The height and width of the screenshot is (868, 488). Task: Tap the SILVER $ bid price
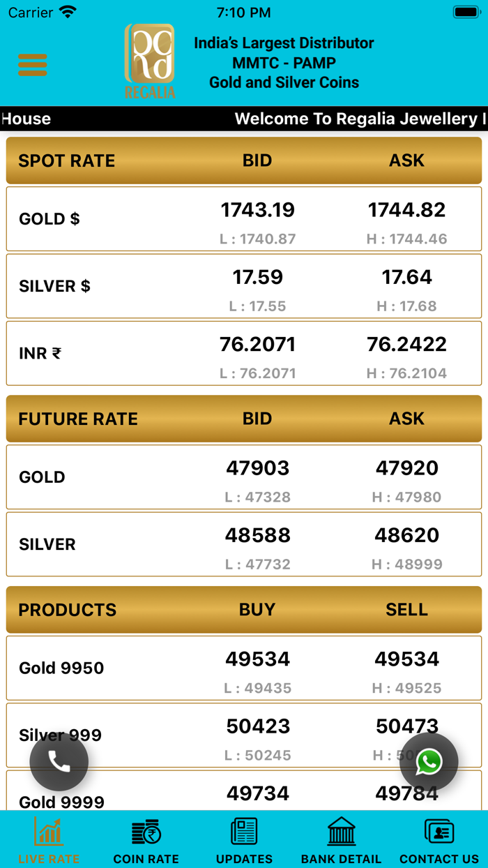[x=258, y=277]
